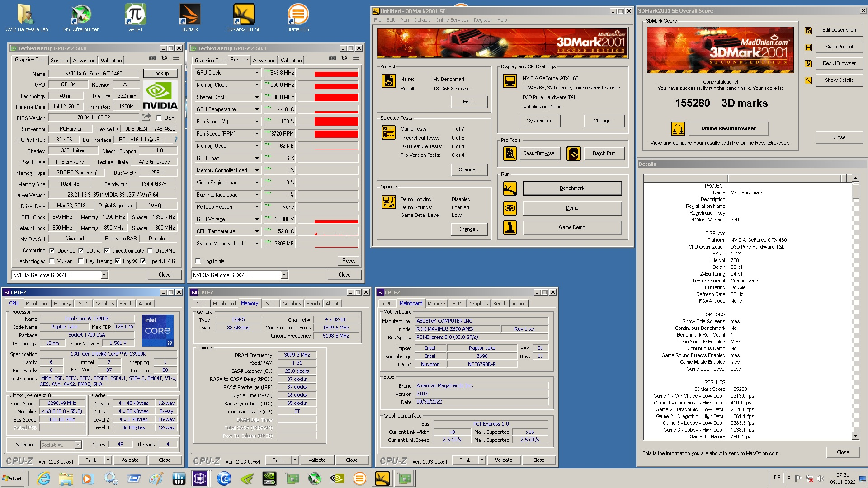This screenshot has width=868, height=488.
Task: Open Validation tab in GPU-Z Sensors window
Action: pos(291,60)
